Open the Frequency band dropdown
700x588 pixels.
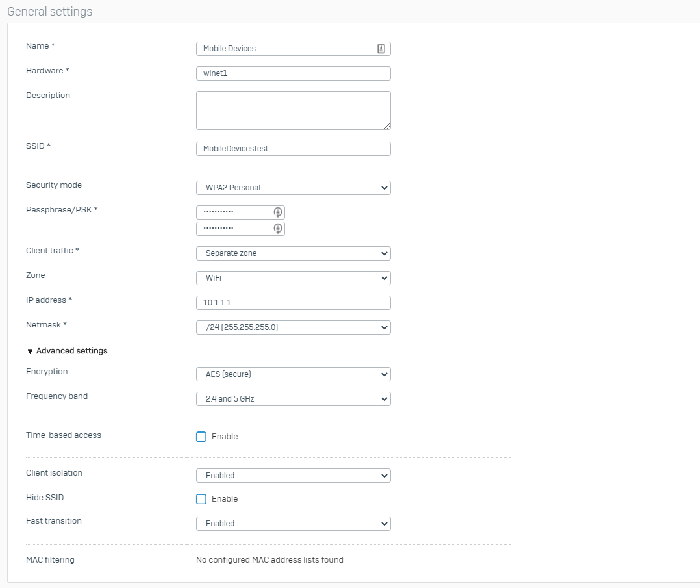point(293,398)
